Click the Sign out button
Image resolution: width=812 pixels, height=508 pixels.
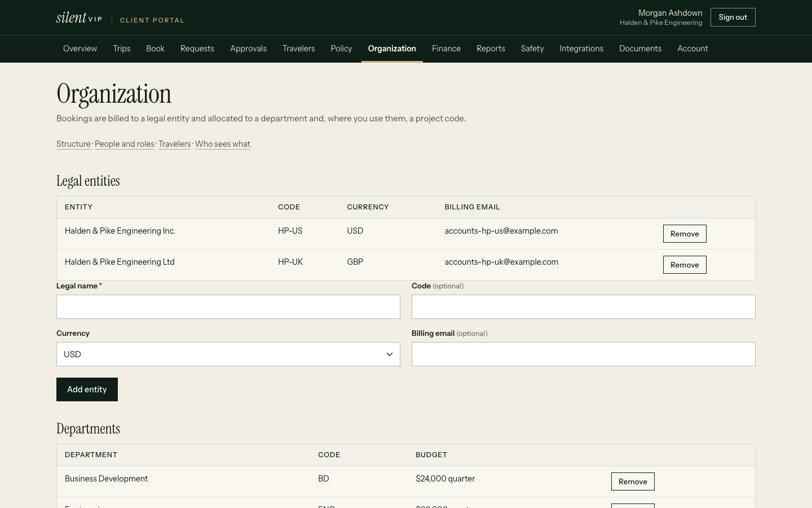pyautogui.click(x=732, y=17)
